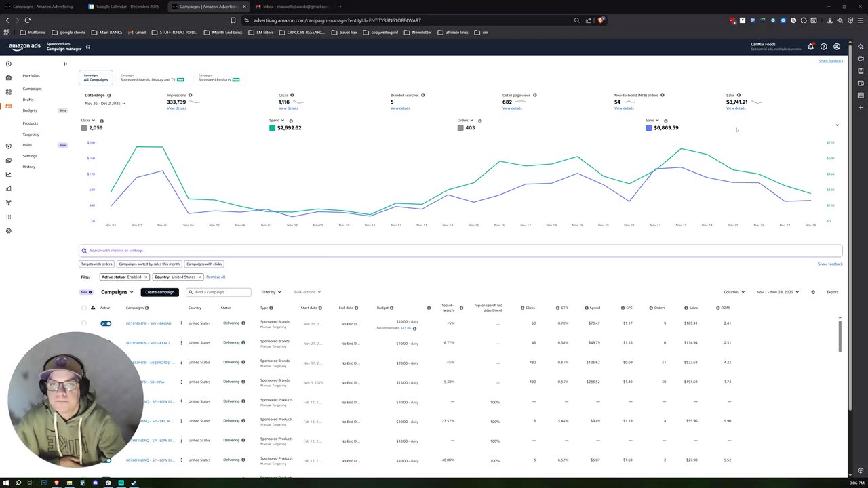
Task: Switch to the Google Calendar browser tab
Action: pos(124,7)
